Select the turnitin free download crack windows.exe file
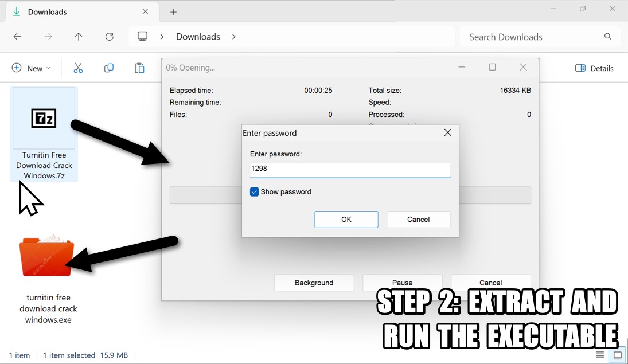Screen dimensions: 628x364 coord(48,279)
